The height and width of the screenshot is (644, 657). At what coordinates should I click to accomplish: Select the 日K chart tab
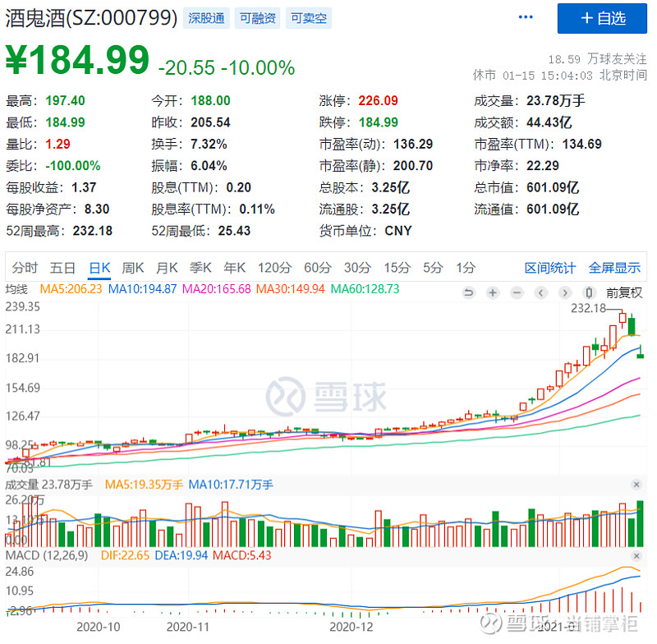pos(99,267)
